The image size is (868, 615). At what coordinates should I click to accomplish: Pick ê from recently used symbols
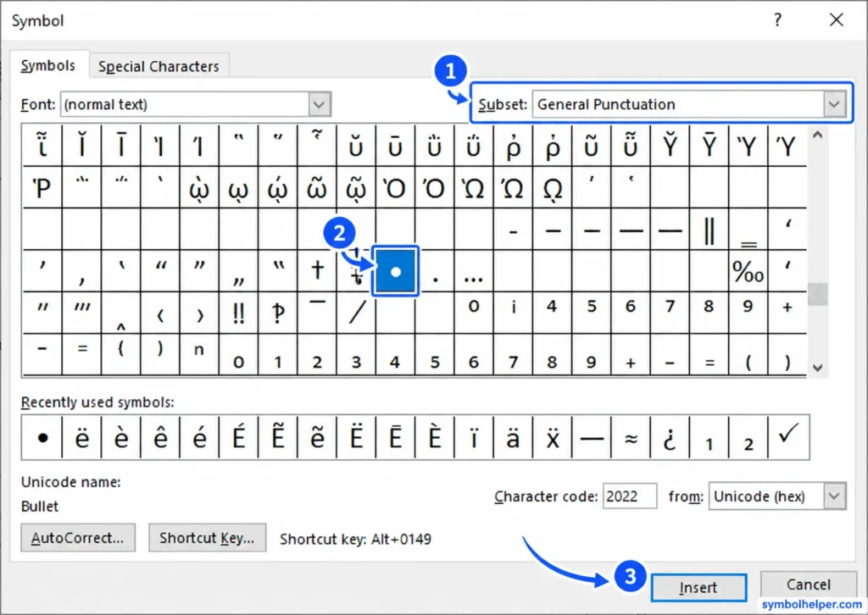point(160,437)
